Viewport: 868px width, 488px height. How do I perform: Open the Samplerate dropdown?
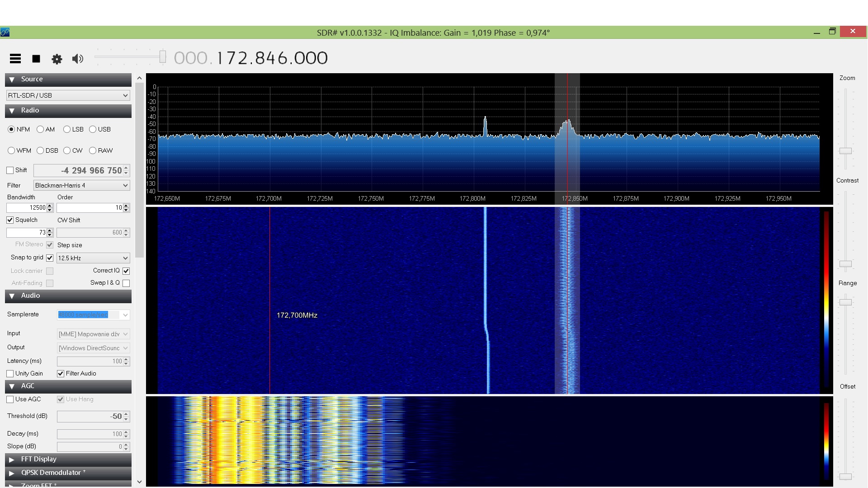94,315
